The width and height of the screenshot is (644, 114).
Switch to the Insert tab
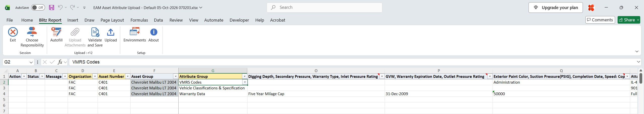(x=73, y=20)
